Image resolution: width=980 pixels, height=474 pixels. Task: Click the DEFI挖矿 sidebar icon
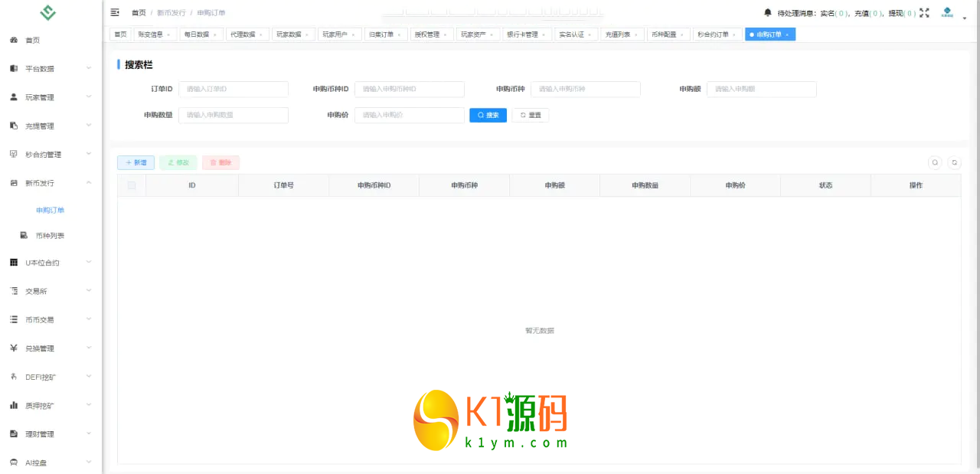point(14,377)
